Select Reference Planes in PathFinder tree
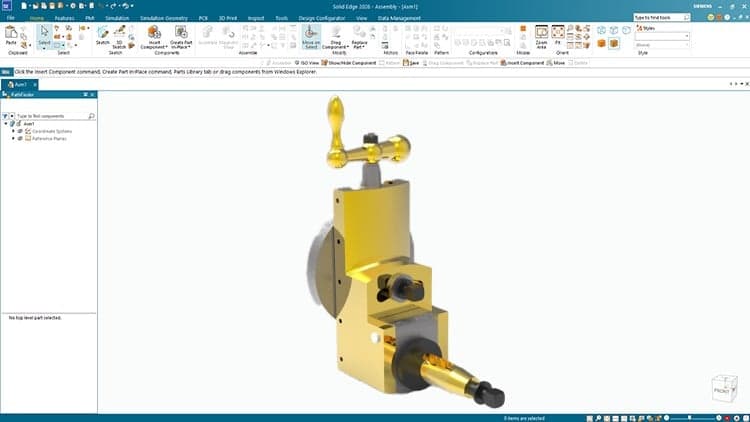The height and width of the screenshot is (422, 750). tap(49, 138)
